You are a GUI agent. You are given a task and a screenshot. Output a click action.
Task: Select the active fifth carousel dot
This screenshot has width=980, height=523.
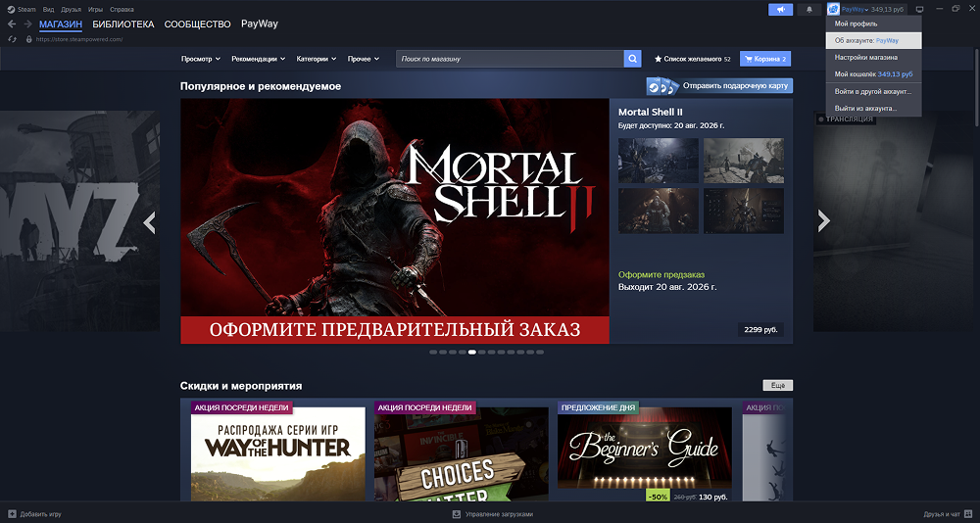click(x=472, y=352)
